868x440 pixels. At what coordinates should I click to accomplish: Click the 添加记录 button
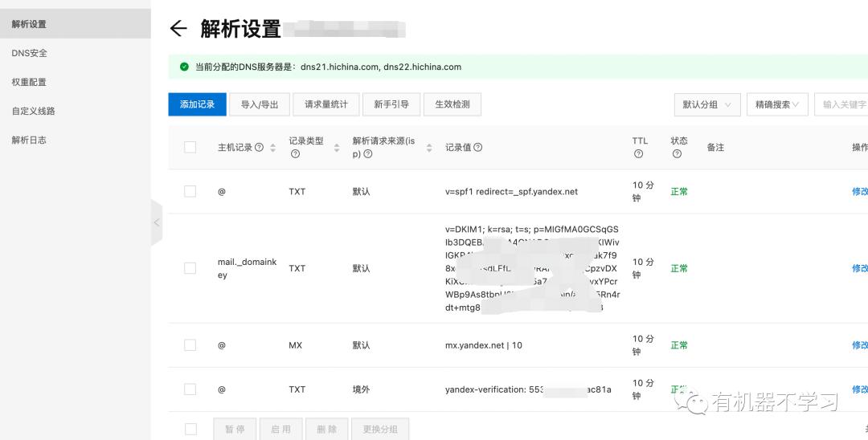pos(197,104)
